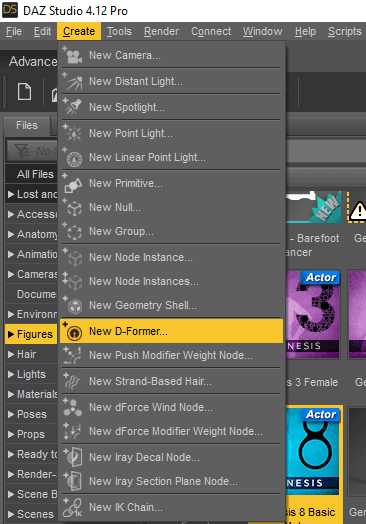Select the Scenes category
Screen dimensions: 366x524
(31, 514)
